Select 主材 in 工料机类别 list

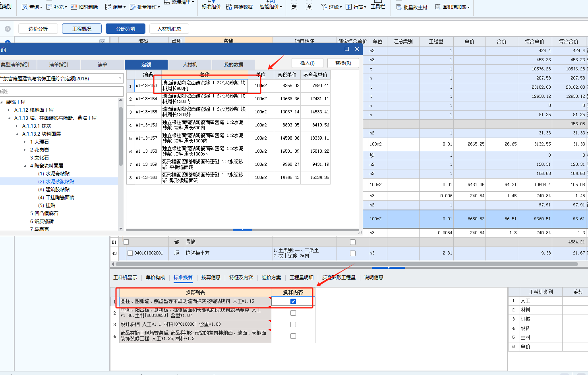(525, 337)
